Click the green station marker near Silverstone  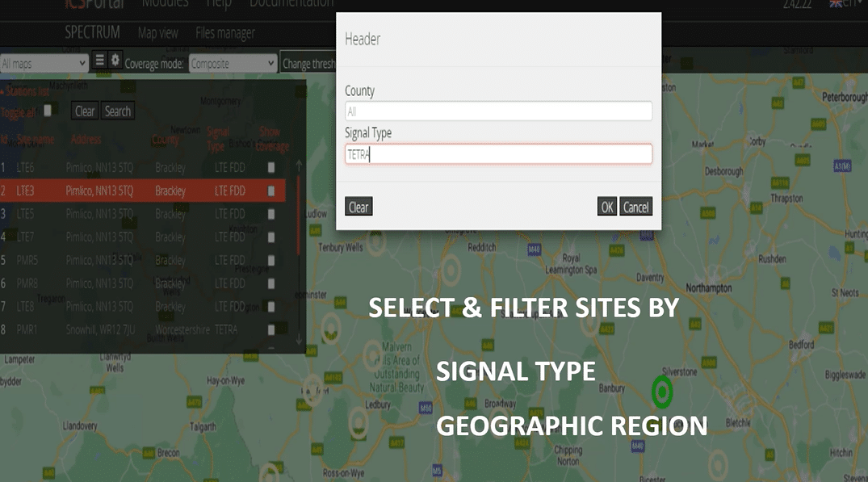tap(662, 392)
